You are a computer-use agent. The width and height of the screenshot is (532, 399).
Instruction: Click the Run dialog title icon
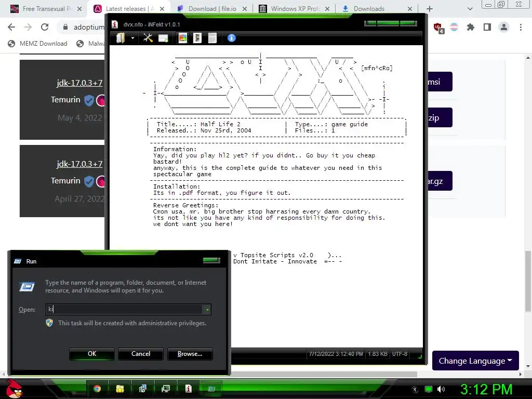tap(18, 261)
